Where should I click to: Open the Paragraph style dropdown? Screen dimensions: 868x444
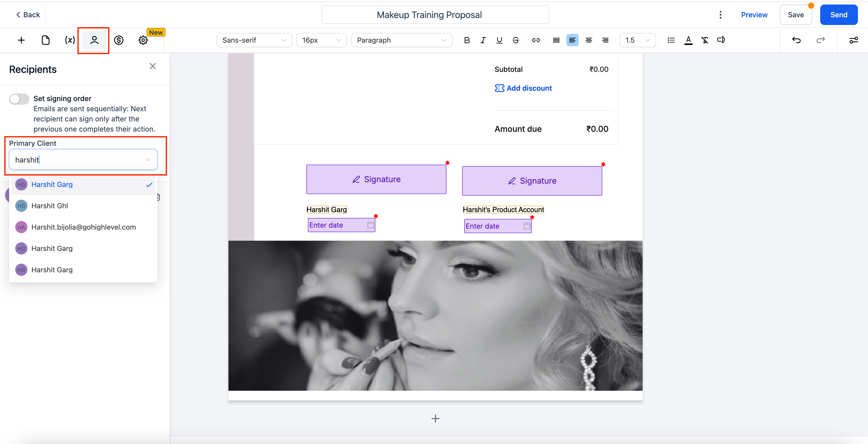[x=401, y=40]
